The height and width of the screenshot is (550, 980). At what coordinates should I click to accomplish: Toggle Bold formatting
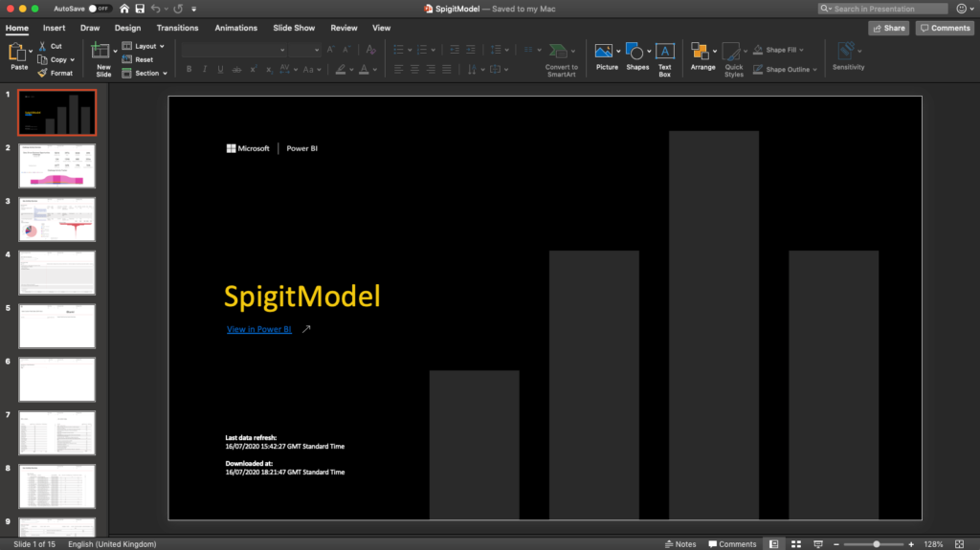tap(189, 70)
